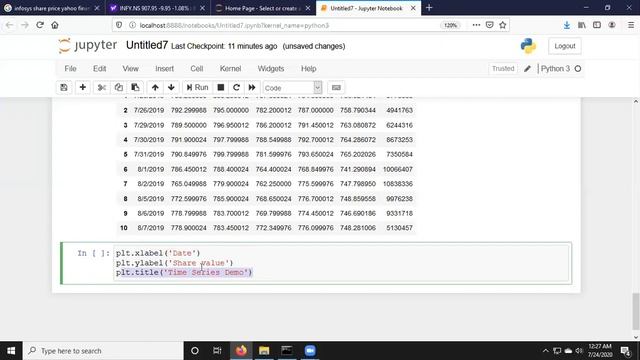Open the Zoom app from the taskbar

click(310, 351)
